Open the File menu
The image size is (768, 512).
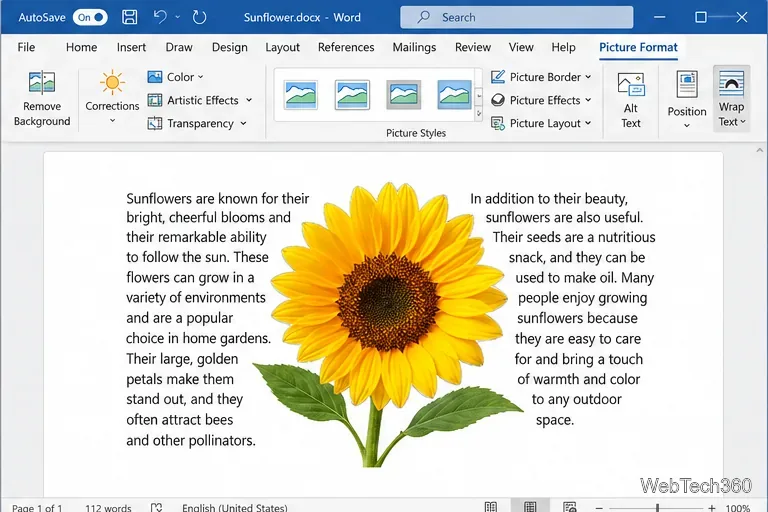[x=26, y=47]
